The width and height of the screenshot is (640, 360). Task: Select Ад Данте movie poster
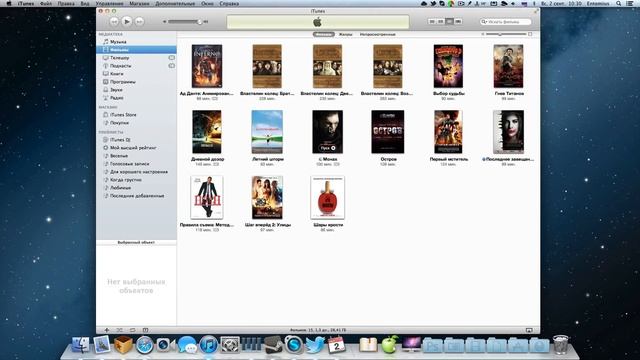[x=207, y=67]
